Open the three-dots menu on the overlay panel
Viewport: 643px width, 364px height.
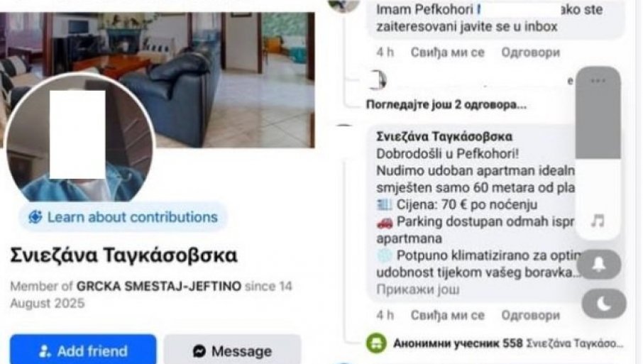[598, 81]
